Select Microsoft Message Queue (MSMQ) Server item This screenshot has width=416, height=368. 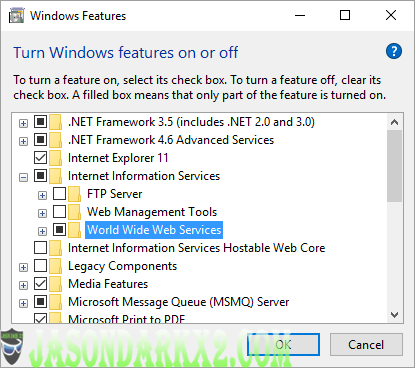click(x=179, y=302)
